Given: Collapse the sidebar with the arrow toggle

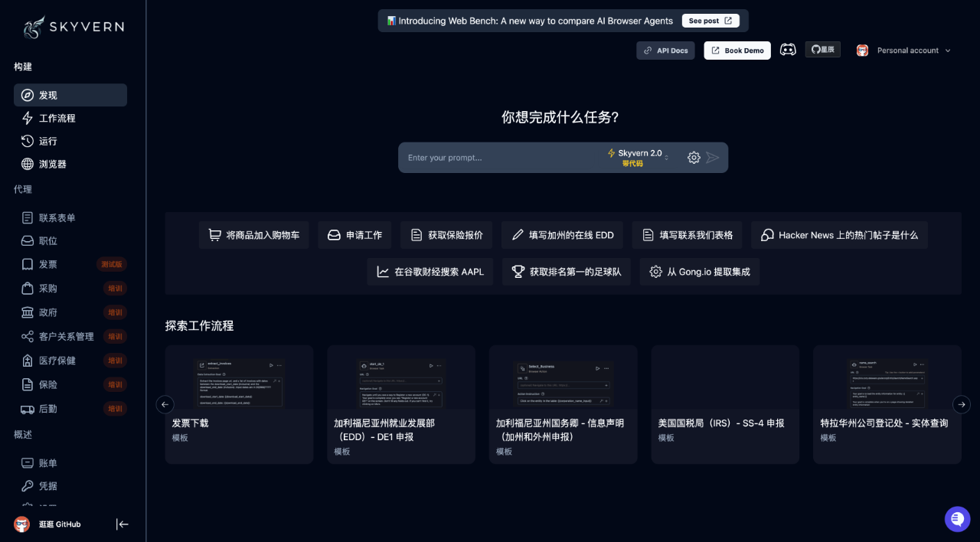Looking at the screenshot, I should pyautogui.click(x=122, y=524).
